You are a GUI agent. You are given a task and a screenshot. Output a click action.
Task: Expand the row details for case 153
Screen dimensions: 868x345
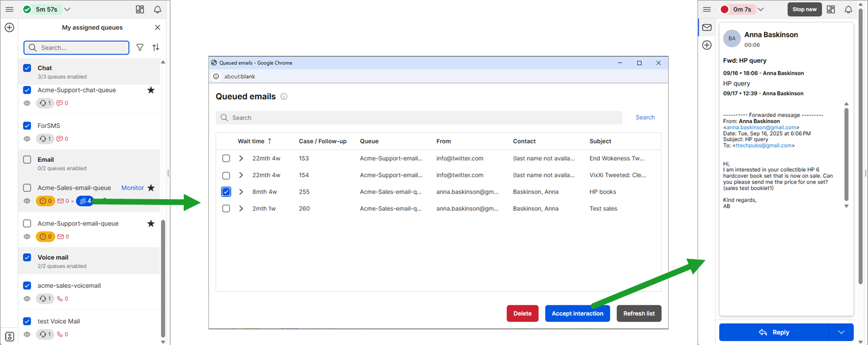241,158
